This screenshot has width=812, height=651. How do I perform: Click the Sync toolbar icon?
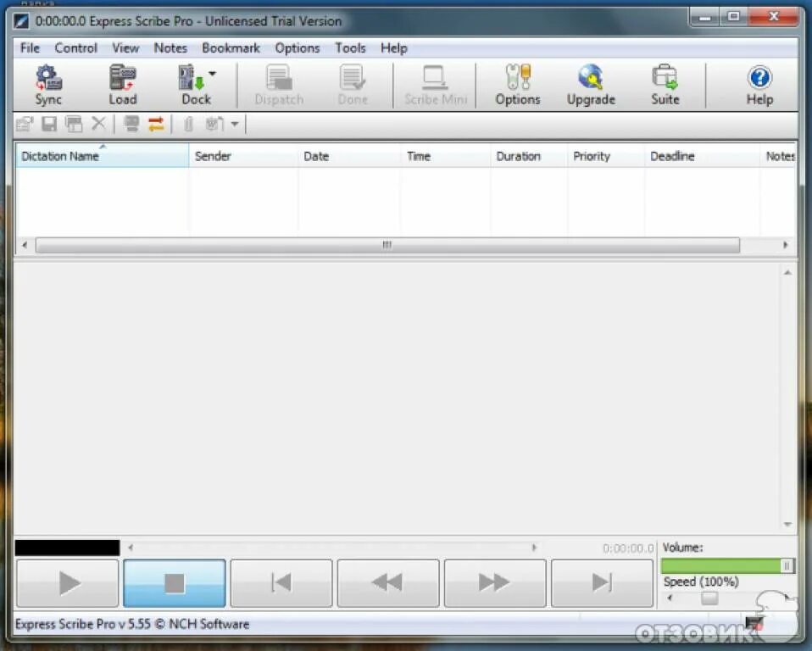click(48, 85)
